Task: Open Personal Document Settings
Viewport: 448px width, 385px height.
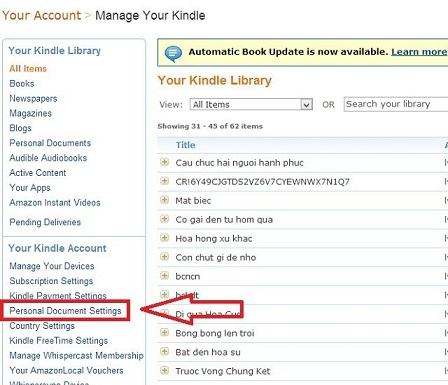Action: 65,311
